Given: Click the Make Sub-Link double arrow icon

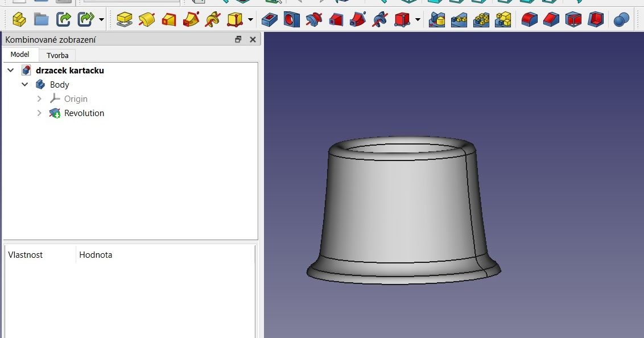Looking at the screenshot, I should tap(85, 19).
